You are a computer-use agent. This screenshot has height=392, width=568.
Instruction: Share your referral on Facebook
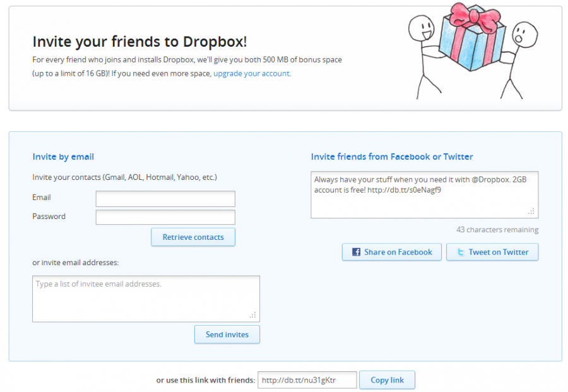[391, 251]
